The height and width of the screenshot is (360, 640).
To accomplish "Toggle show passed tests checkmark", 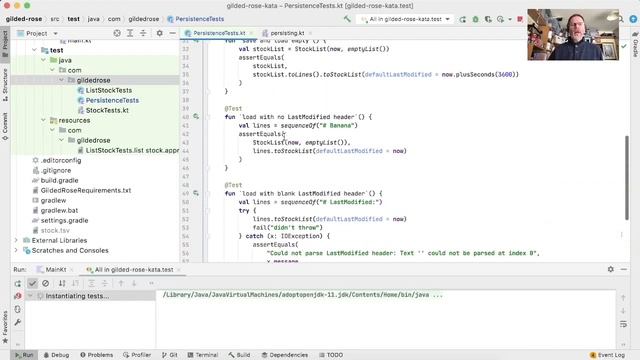I will [32, 283].
